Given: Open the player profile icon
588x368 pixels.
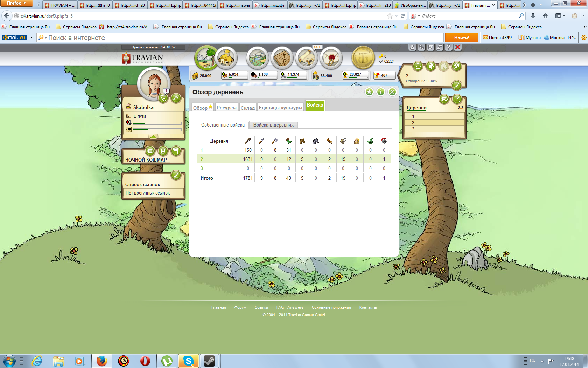Looking at the screenshot, I should point(412,47).
